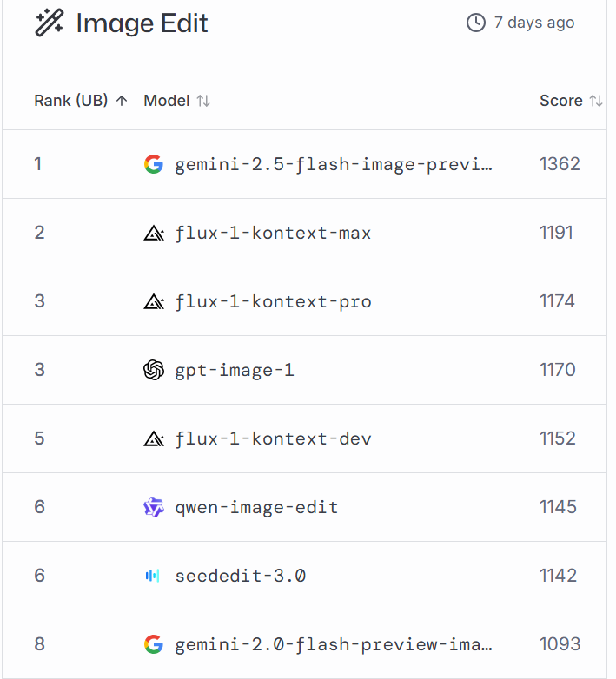Open the flux-1-kontext-pro model entry

273,301
